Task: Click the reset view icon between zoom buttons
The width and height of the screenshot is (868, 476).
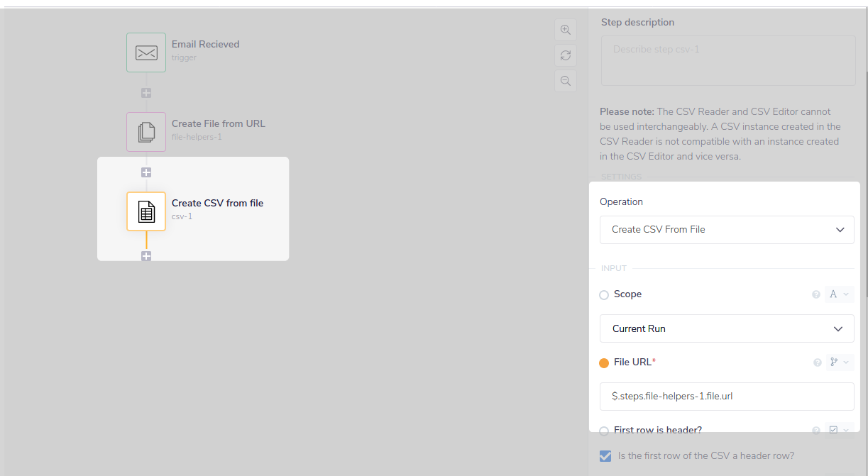Action: point(566,55)
